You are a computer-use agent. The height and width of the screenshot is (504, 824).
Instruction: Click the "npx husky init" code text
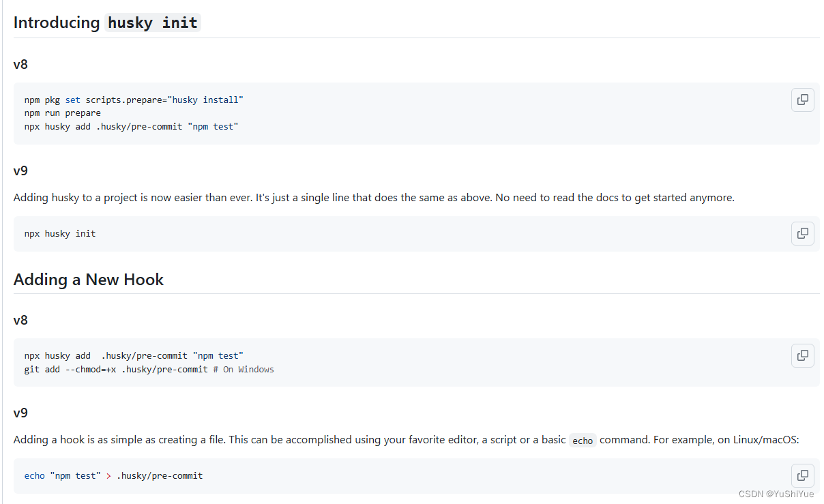[x=60, y=233]
